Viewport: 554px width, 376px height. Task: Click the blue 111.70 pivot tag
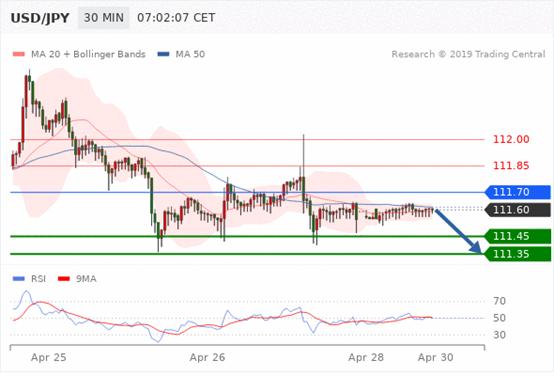[518, 192]
